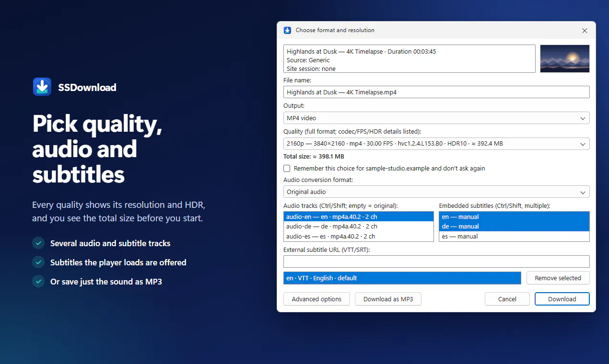Click the checkmark icon beside "Several audio and subtitle tracks"

[38, 243]
